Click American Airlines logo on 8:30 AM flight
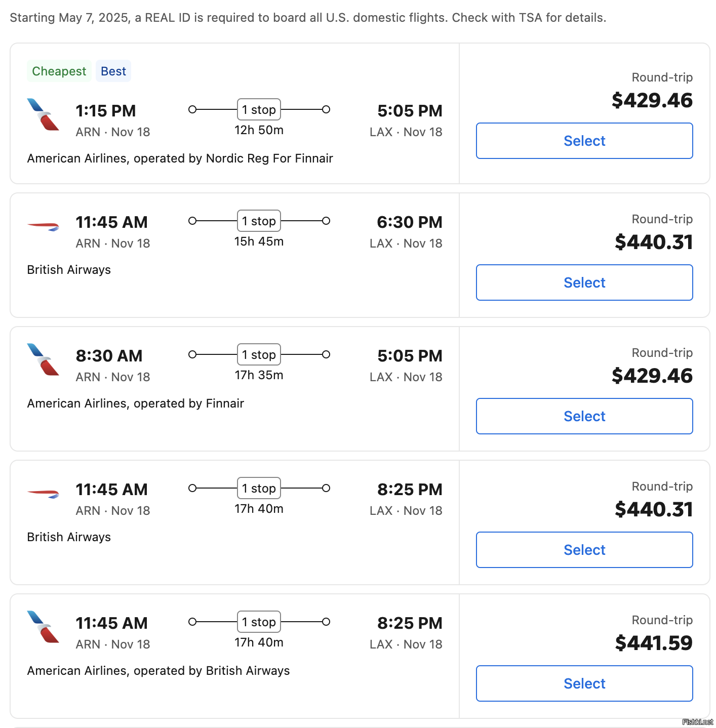The image size is (716, 728). point(43,359)
